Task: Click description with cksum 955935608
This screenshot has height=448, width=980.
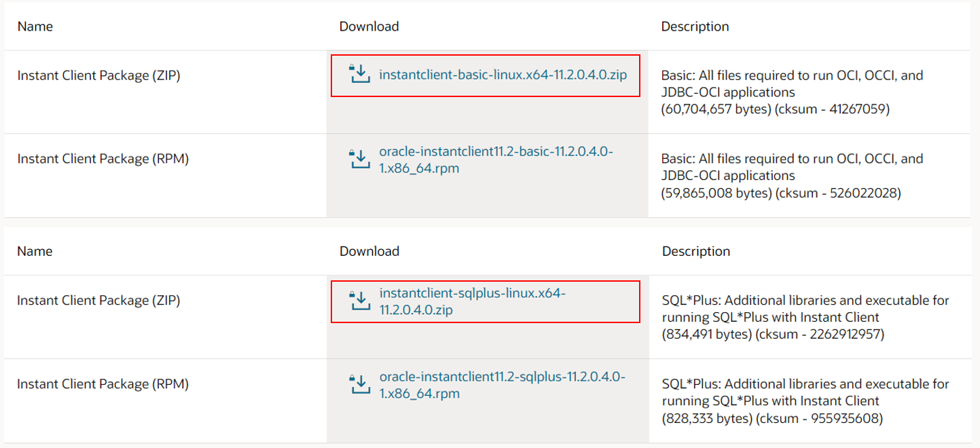Action: pyautogui.click(x=805, y=401)
